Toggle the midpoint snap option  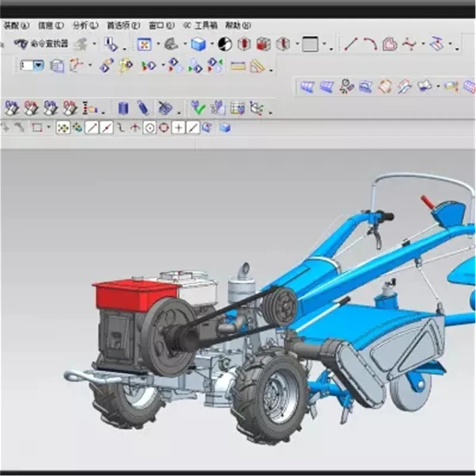tap(106, 128)
